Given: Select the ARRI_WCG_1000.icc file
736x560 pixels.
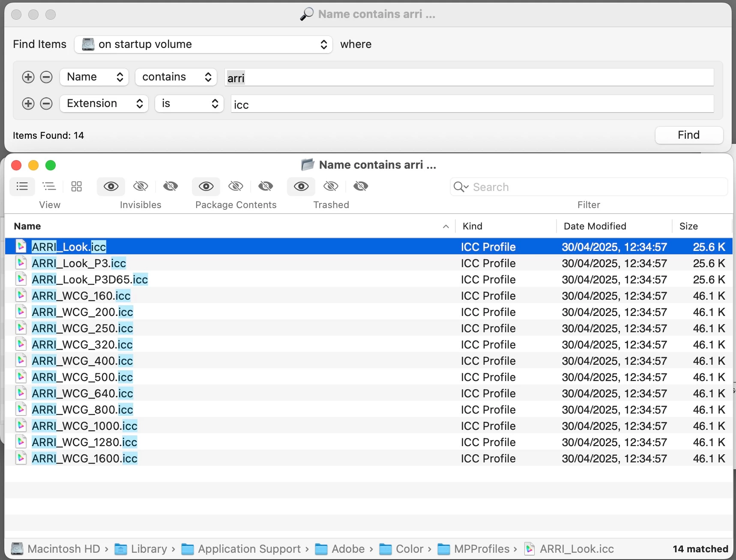Looking at the screenshot, I should point(369,426).
